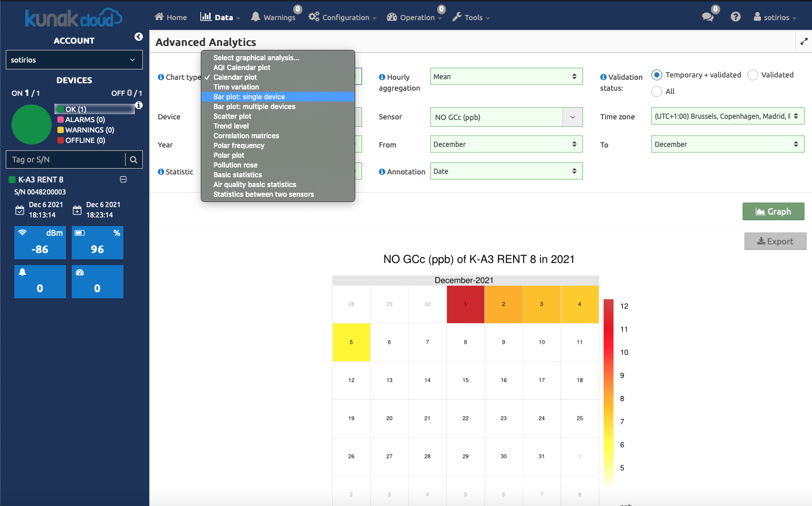Collapse the sidebar with the arrow icon
The image size is (812, 506).
click(138, 37)
